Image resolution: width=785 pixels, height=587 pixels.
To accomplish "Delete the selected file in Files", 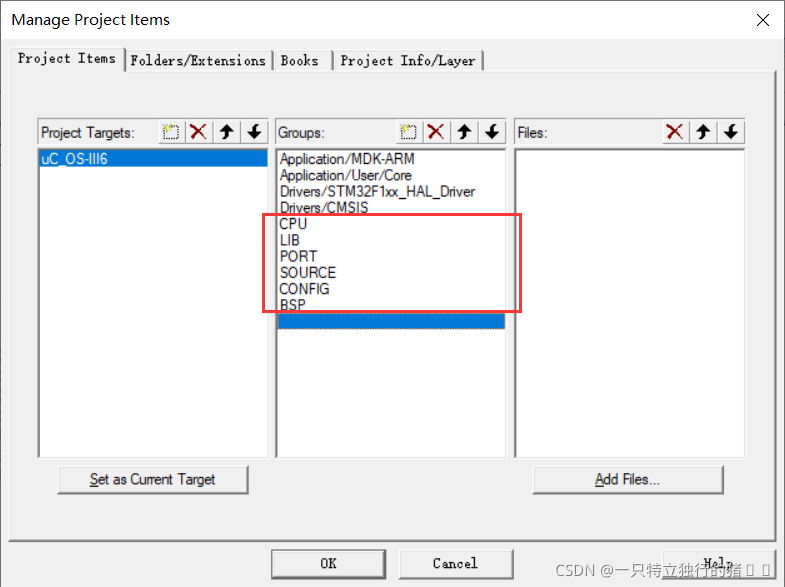I will tap(675, 132).
